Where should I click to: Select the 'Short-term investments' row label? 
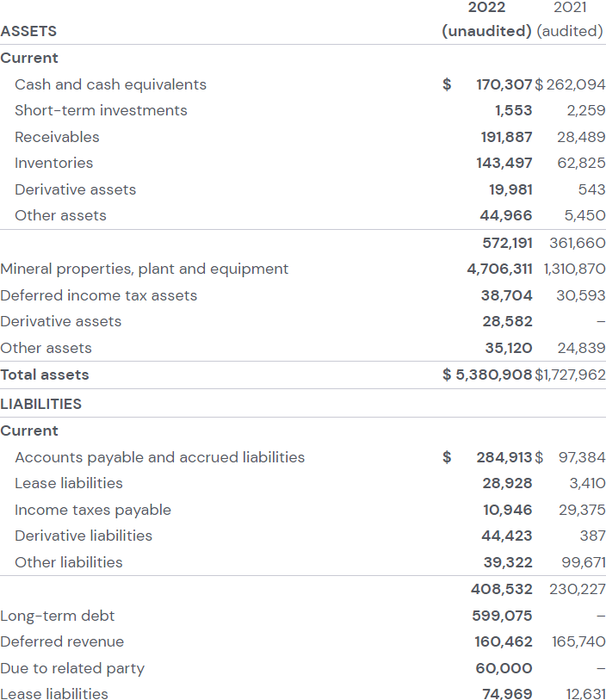(x=101, y=110)
